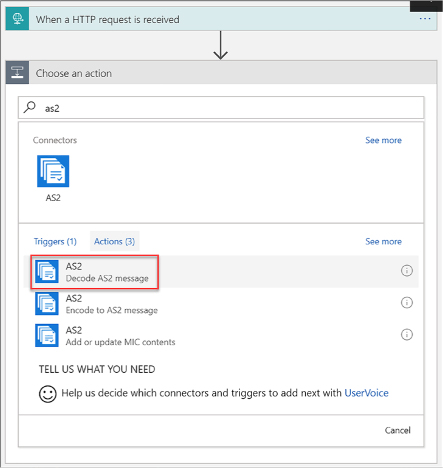443x468 pixels.
Task: Select the Decode AS2 message action
Action: point(221,272)
